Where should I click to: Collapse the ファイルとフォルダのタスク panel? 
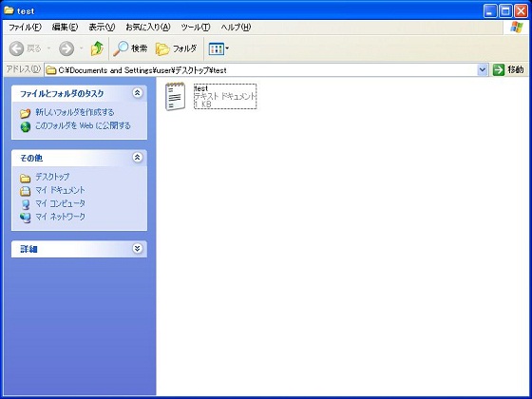[137, 93]
